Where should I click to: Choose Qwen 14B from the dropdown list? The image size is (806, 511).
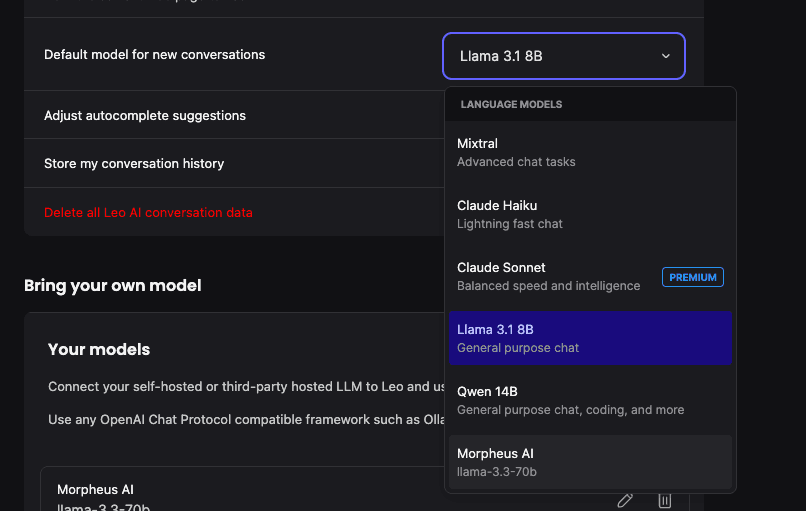coord(590,400)
